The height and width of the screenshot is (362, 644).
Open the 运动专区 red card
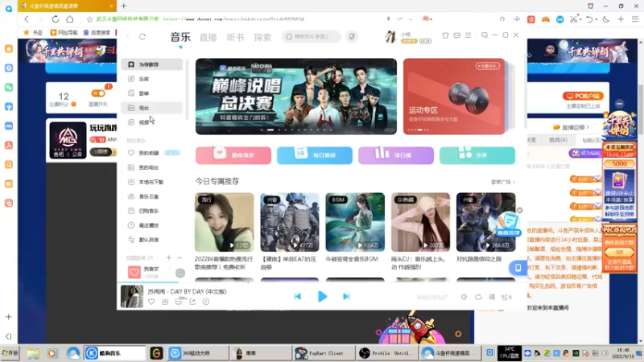coord(454,97)
